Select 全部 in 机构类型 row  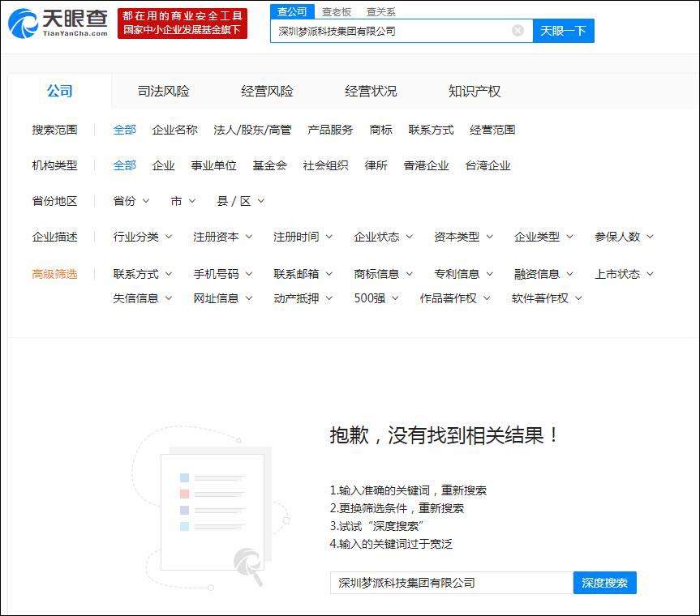pyautogui.click(x=125, y=165)
